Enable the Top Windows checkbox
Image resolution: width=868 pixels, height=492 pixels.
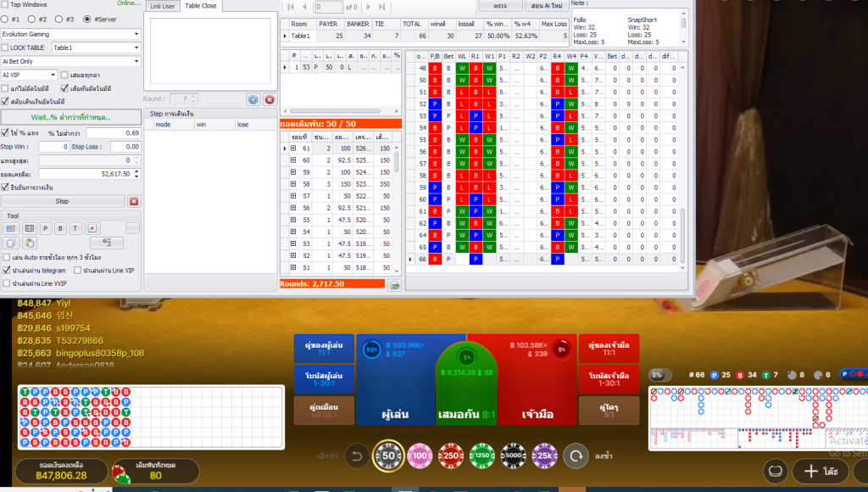click(6, 4)
